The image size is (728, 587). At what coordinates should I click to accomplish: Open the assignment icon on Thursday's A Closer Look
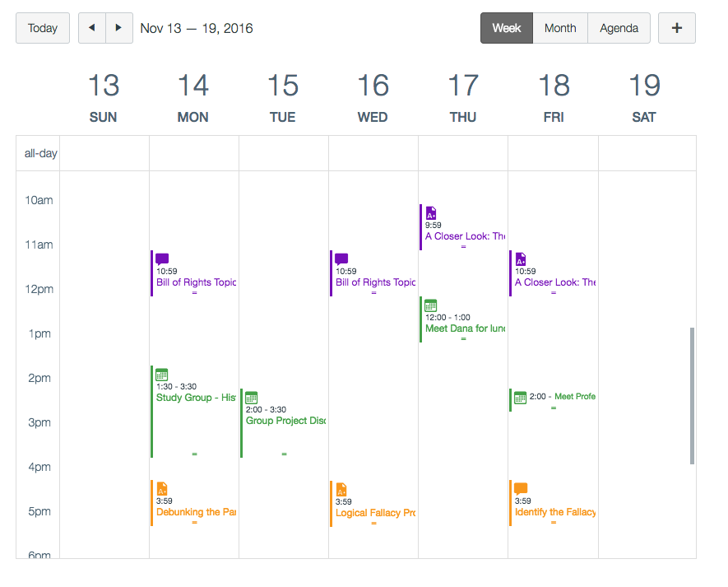431,212
